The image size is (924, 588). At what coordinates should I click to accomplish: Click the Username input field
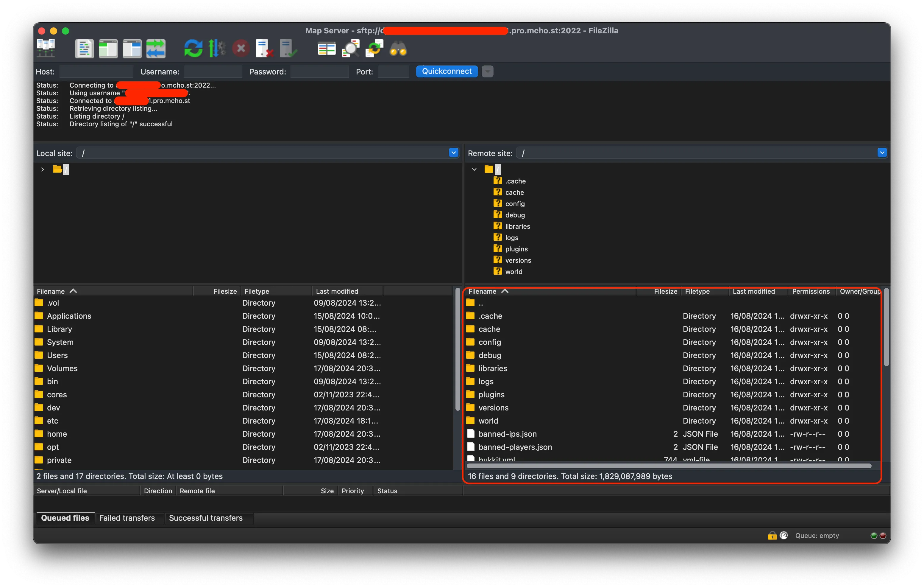coord(213,71)
